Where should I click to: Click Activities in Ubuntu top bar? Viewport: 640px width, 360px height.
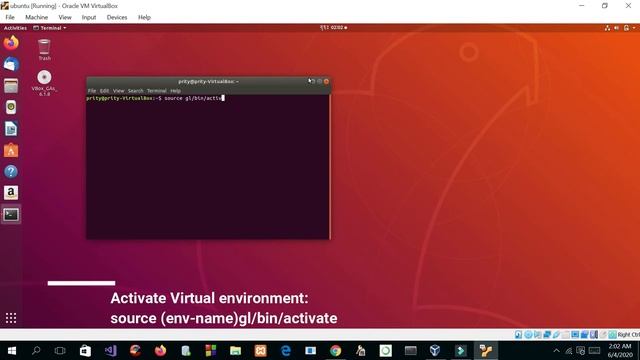point(15,28)
